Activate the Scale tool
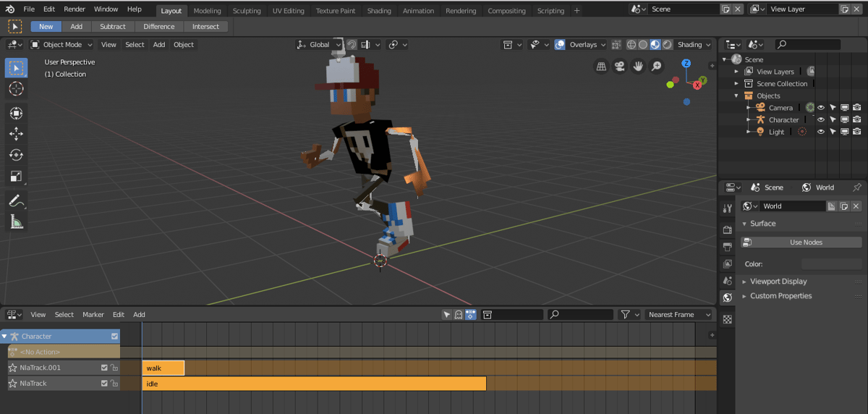 click(16, 176)
